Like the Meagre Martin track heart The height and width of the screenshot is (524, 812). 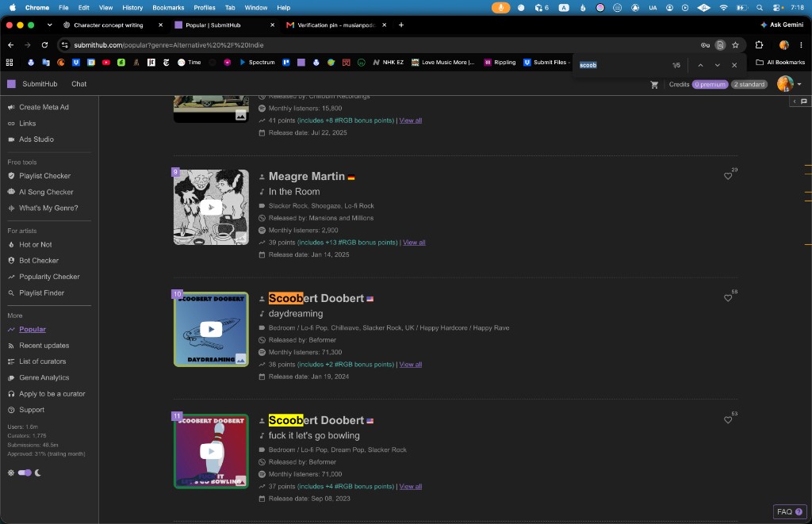coord(728,177)
